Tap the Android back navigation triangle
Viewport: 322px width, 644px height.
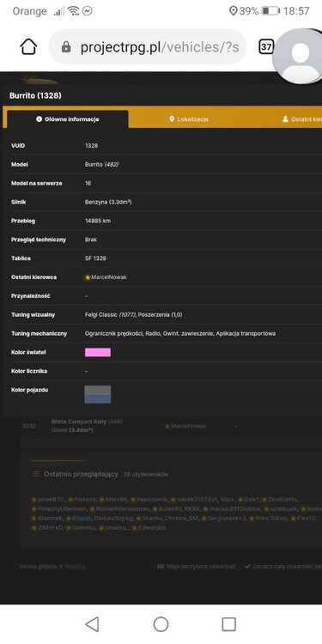click(x=92, y=624)
